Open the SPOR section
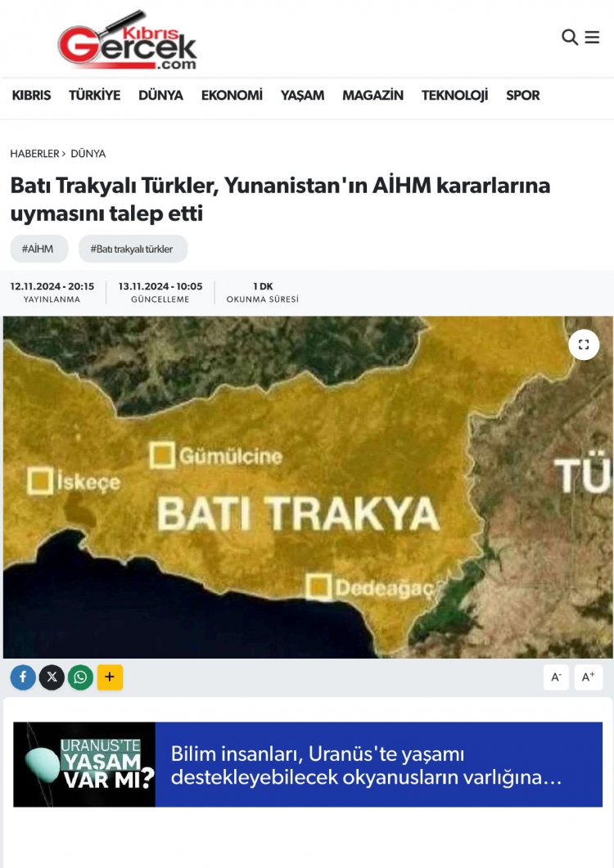Screen dimensions: 614x868 (x=522, y=95)
